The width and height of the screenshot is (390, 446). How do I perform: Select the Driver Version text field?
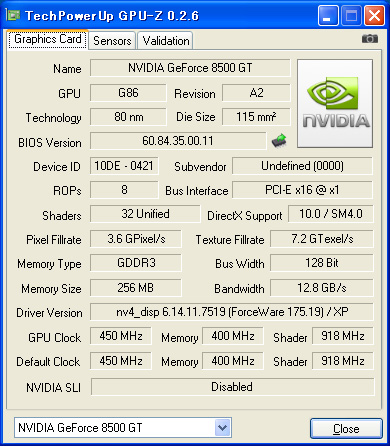(x=232, y=312)
